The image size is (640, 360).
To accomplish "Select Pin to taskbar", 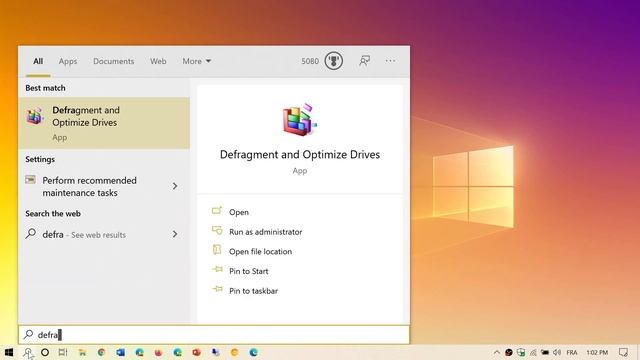I will point(253,291).
